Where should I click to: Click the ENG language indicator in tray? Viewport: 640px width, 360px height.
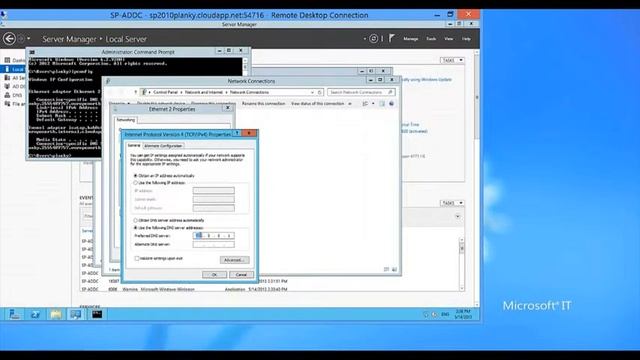point(445,314)
